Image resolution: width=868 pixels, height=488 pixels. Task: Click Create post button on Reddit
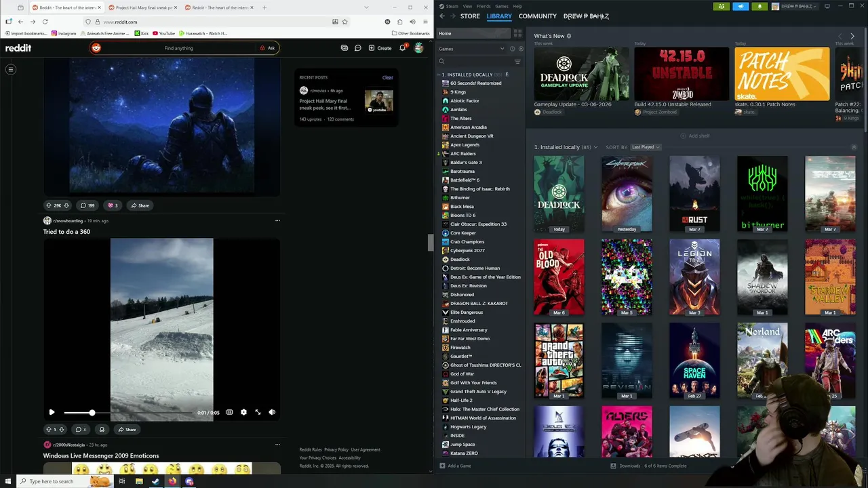380,48
